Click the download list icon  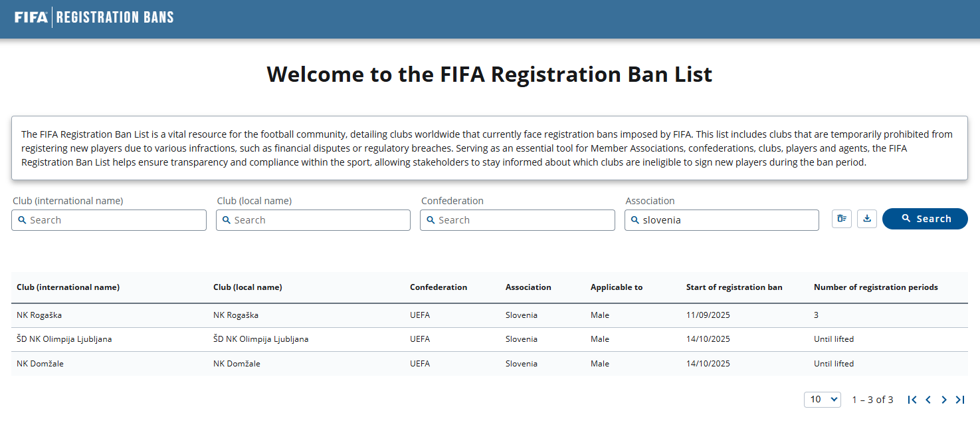pyautogui.click(x=867, y=219)
